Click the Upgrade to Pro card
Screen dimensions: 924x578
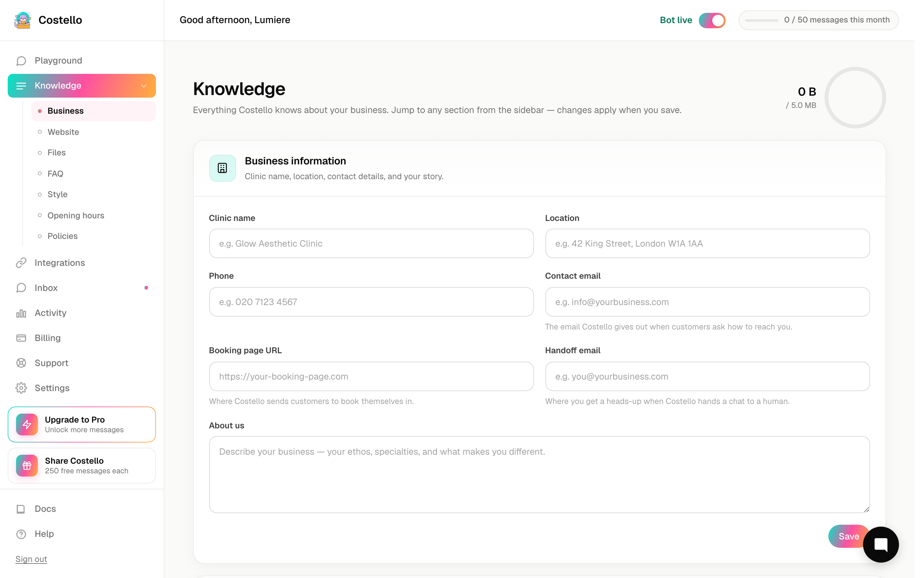pyautogui.click(x=82, y=424)
